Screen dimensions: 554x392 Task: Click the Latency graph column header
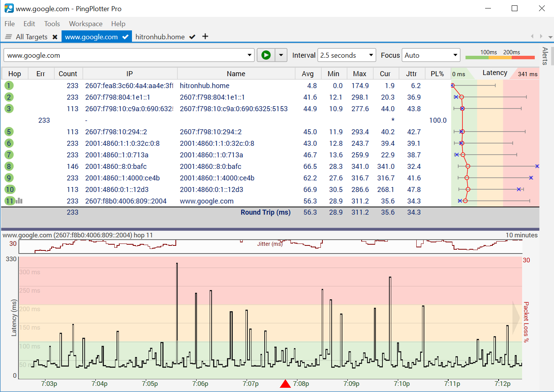tap(495, 73)
